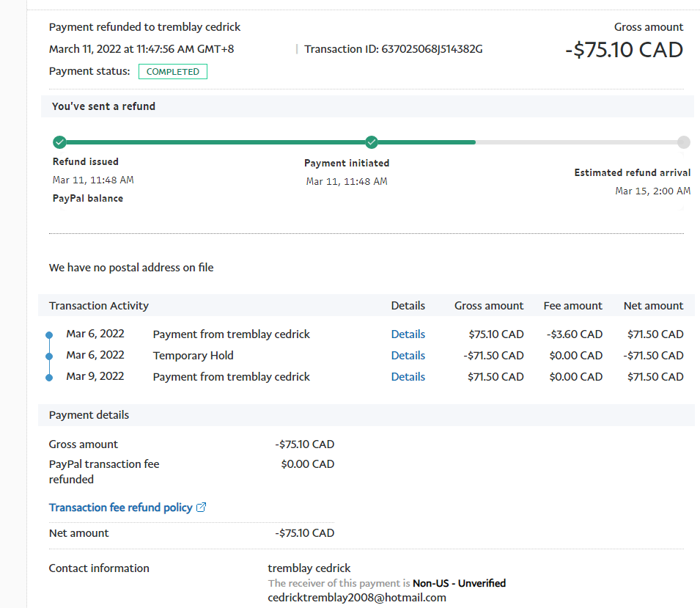Select the Temporary Hold transaction text
Viewport: 700px width, 608px height.
point(193,356)
